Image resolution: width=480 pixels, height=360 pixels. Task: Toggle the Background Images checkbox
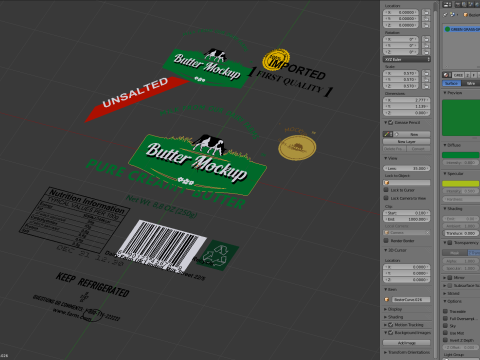tap(391, 332)
